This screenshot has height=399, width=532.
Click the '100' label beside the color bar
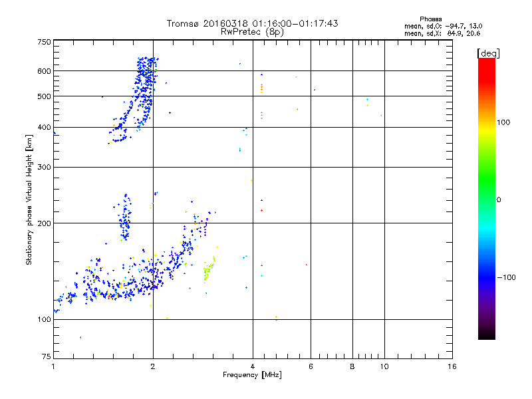click(x=503, y=122)
